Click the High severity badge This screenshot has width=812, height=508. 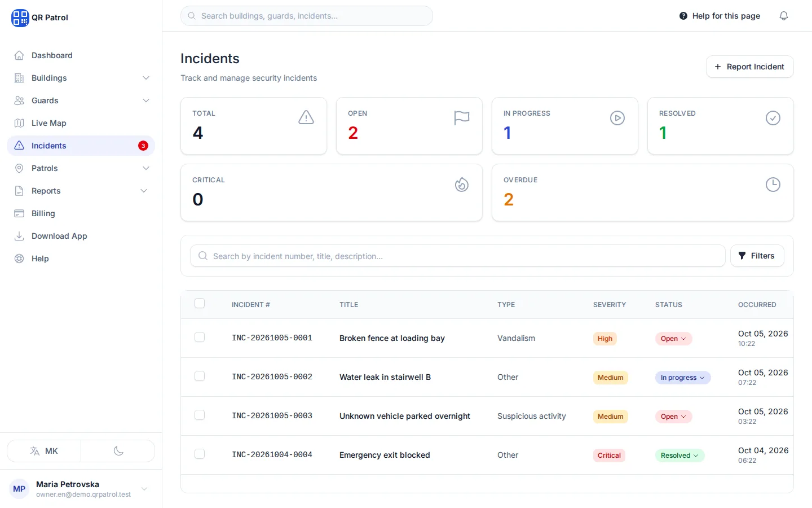pyautogui.click(x=605, y=339)
